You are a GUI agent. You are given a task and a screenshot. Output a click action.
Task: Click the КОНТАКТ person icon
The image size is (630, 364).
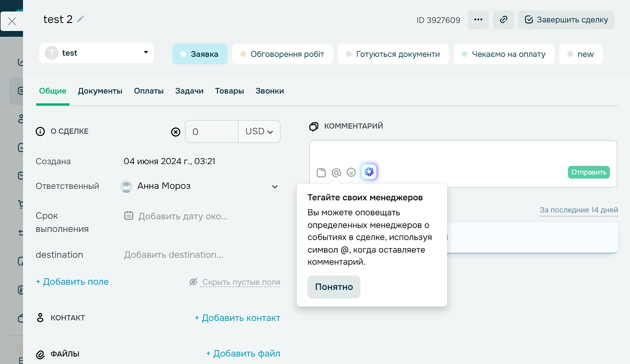pyautogui.click(x=40, y=318)
